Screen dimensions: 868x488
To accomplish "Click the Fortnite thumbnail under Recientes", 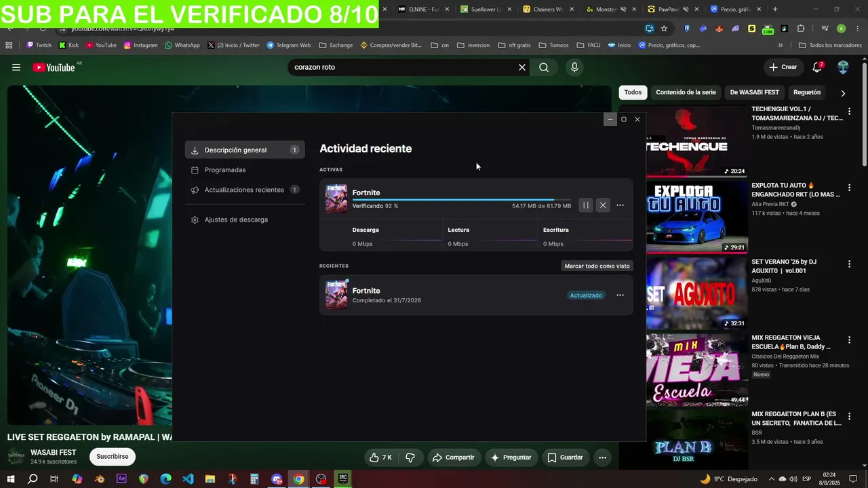I will point(336,295).
